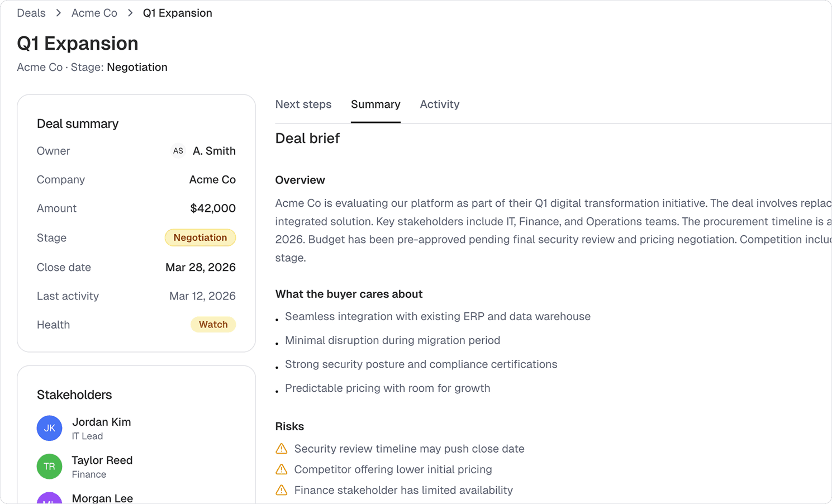Click warning icon beside security review risk
Viewport: 832px width, 504px height.
point(282,449)
